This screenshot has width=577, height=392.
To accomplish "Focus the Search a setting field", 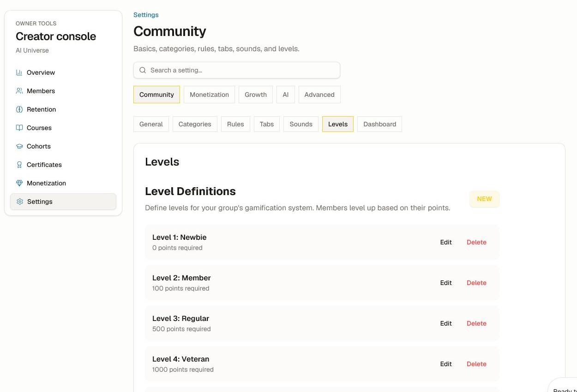I will click(x=237, y=70).
